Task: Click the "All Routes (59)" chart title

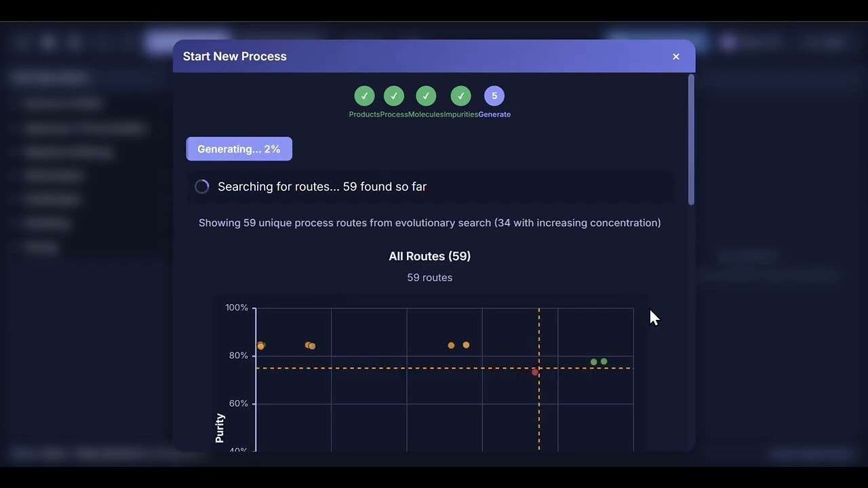Action: pyautogui.click(x=430, y=256)
